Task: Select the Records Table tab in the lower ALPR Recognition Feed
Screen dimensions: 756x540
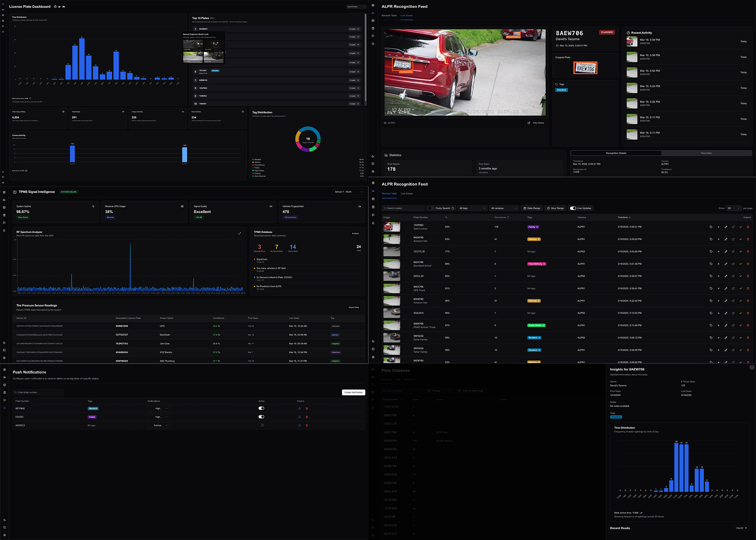Action: click(389, 194)
